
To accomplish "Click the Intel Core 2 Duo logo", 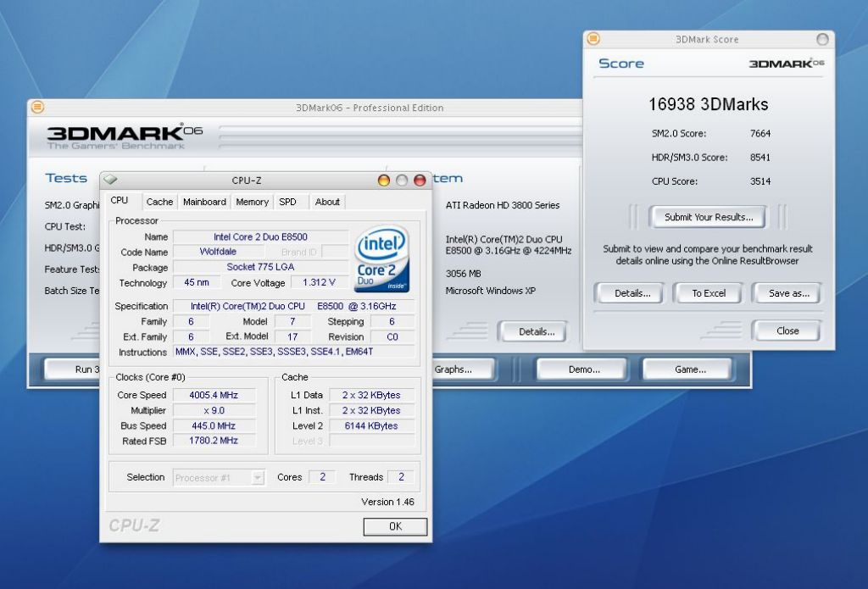I will (x=381, y=259).
